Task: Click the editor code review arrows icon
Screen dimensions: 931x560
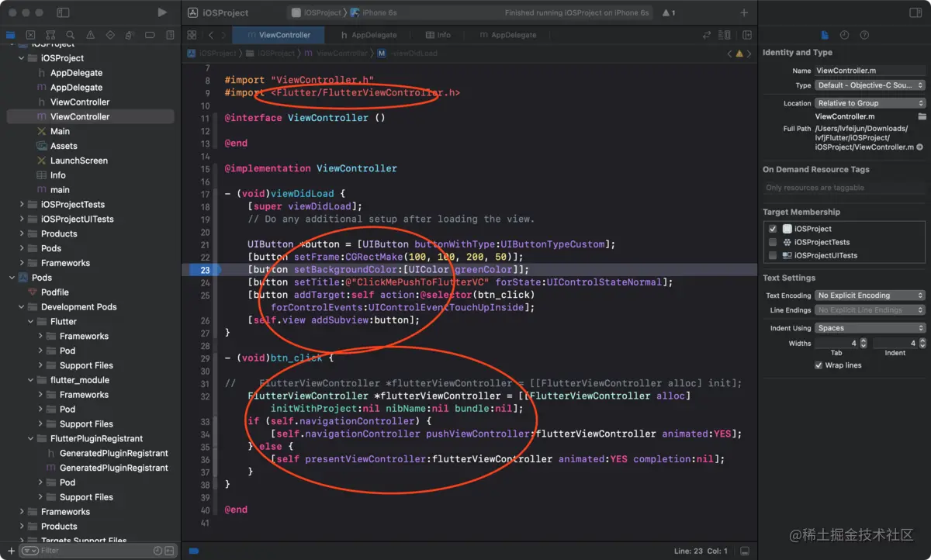Action: pos(707,35)
